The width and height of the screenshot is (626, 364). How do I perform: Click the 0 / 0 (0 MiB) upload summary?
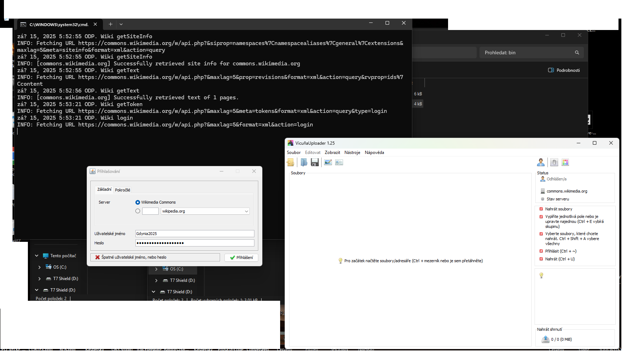561,339
